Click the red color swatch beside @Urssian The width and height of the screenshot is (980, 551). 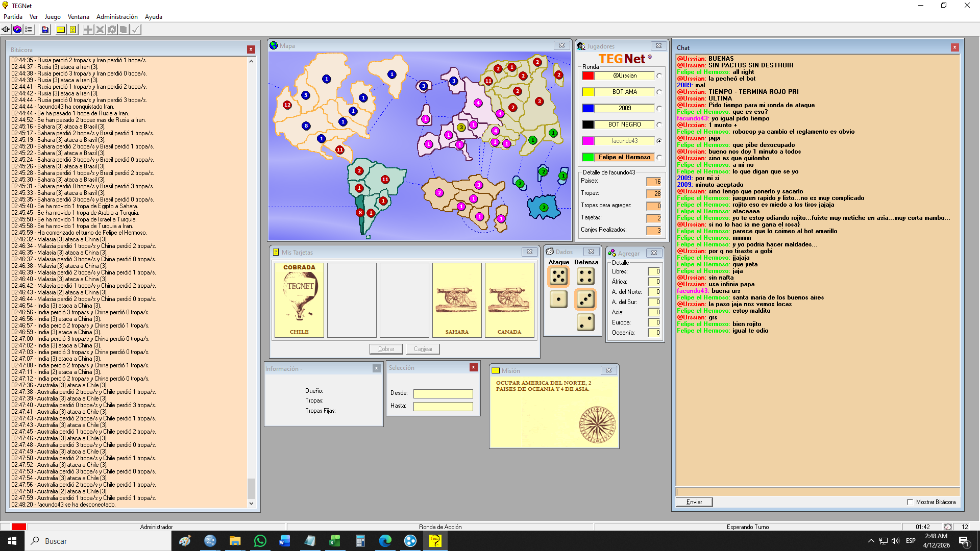tap(588, 76)
